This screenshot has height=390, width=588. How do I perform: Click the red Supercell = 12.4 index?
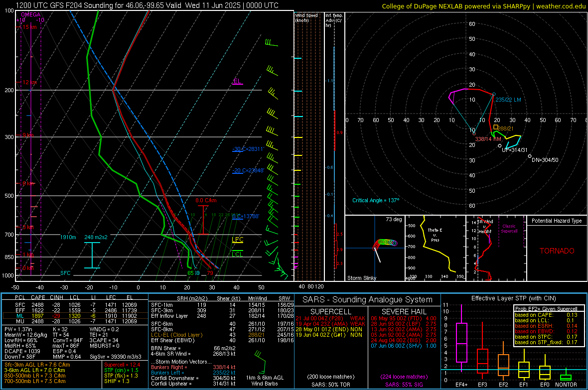coord(122,365)
